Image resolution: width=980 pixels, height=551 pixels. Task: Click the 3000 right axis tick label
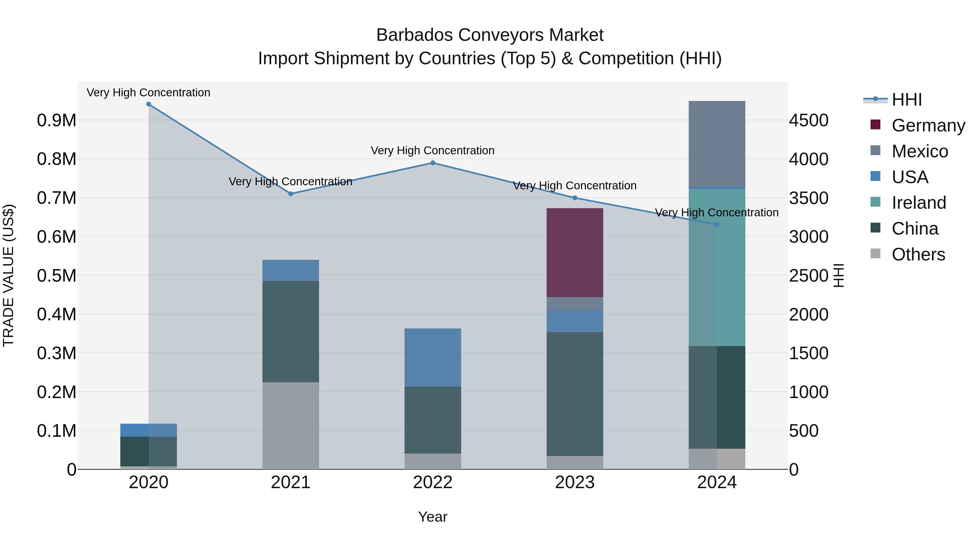tap(809, 237)
